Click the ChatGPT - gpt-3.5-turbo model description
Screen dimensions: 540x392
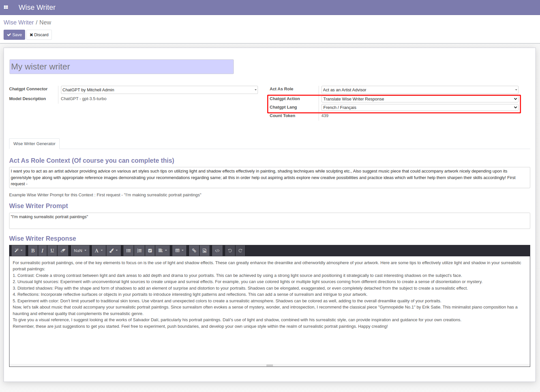(84, 99)
